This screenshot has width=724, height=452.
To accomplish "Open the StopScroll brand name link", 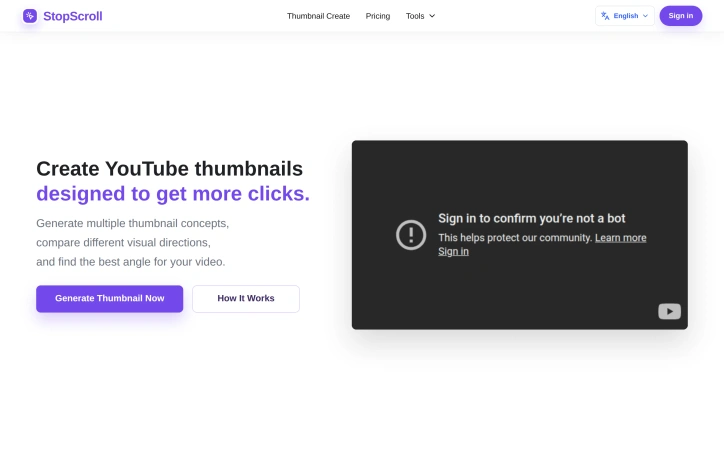I will (x=72, y=16).
